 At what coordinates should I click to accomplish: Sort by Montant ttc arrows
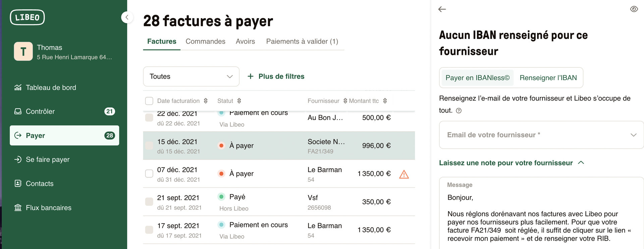click(385, 101)
